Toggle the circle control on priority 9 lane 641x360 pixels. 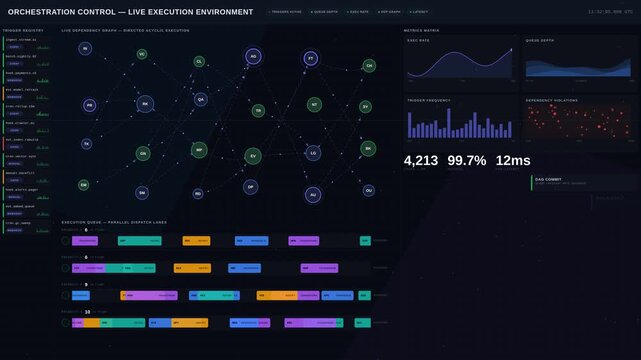coord(65,295)
